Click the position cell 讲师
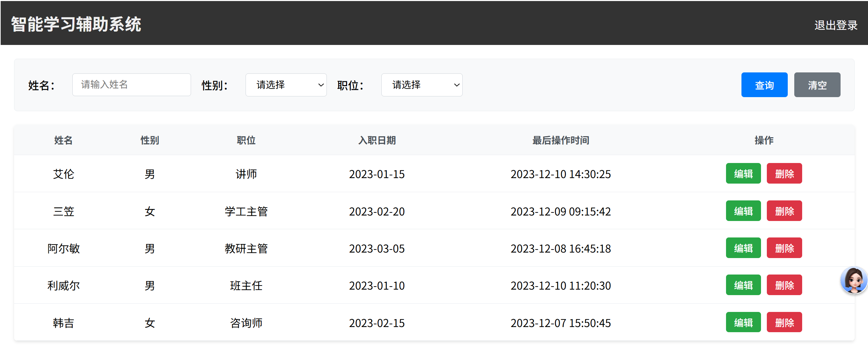The image size is (868, 361). 246,174
